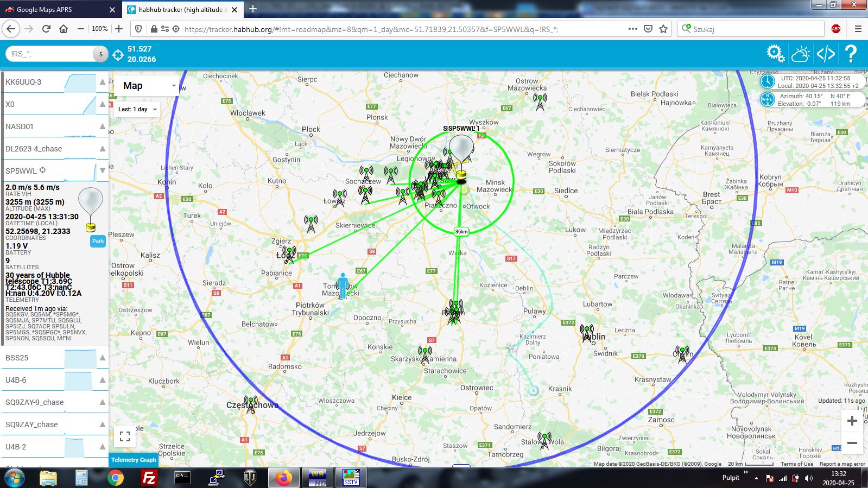
Task: Zoom in the map
Action: pos(852,421)
